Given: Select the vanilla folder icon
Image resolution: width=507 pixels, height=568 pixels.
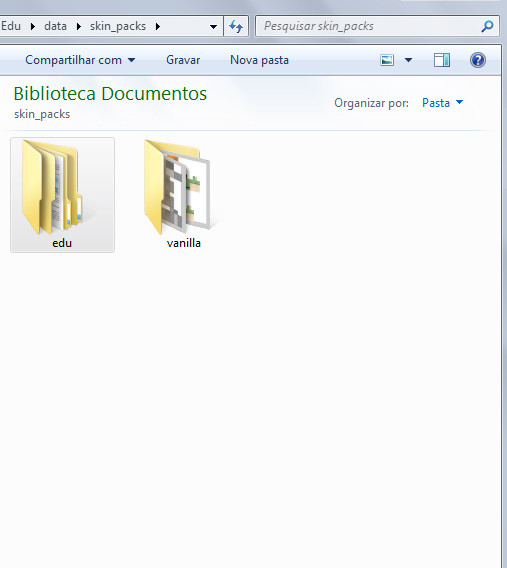Looking at the screenshot, I should (x=177, y=187).
